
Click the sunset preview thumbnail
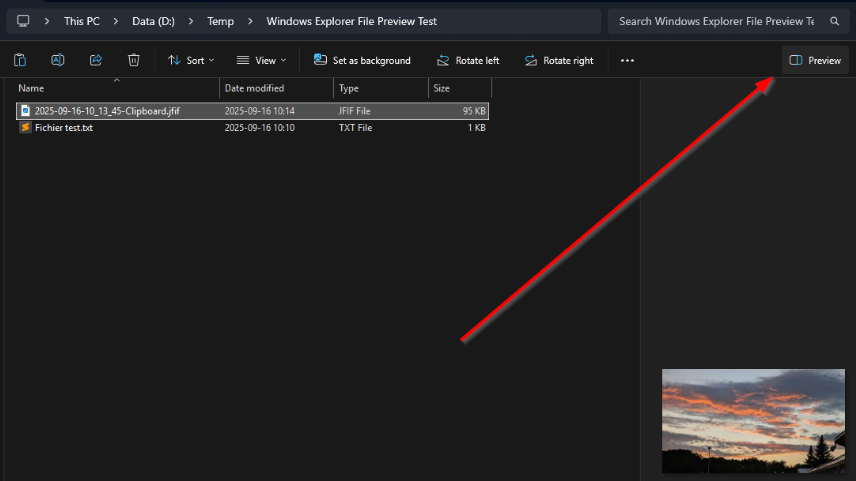coord(753,420)
